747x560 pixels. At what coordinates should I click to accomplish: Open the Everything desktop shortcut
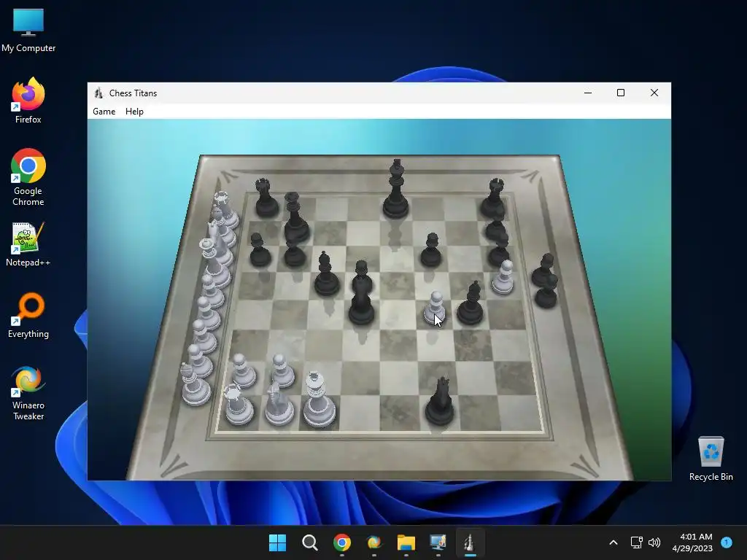[28, 315]
